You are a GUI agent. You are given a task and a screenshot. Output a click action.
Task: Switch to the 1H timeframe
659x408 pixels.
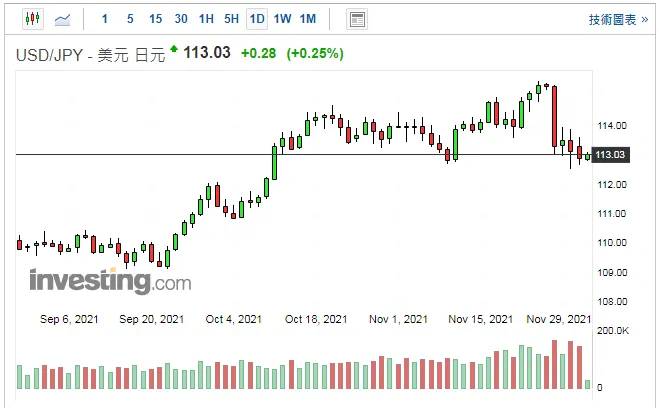[206, 19]
